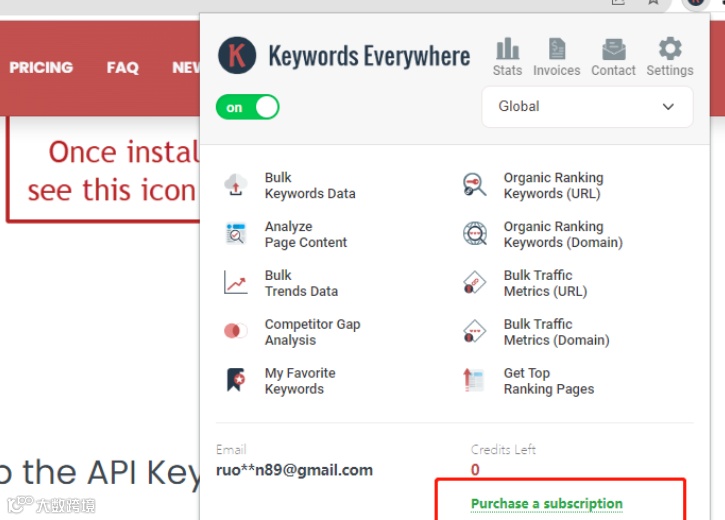Click the Keywords Everywhere title text
This screenshot has width=725, height=520.
tap(369, 56)
